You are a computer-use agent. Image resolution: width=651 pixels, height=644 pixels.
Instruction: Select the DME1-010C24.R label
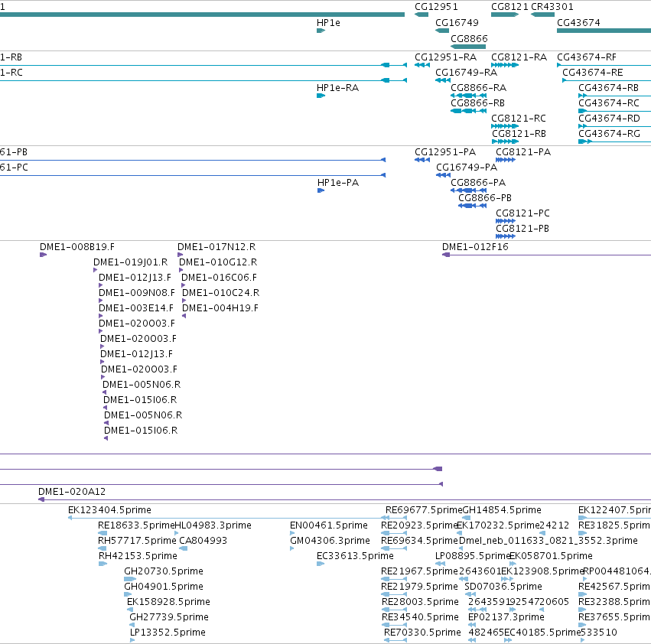[x=220, y=293]
